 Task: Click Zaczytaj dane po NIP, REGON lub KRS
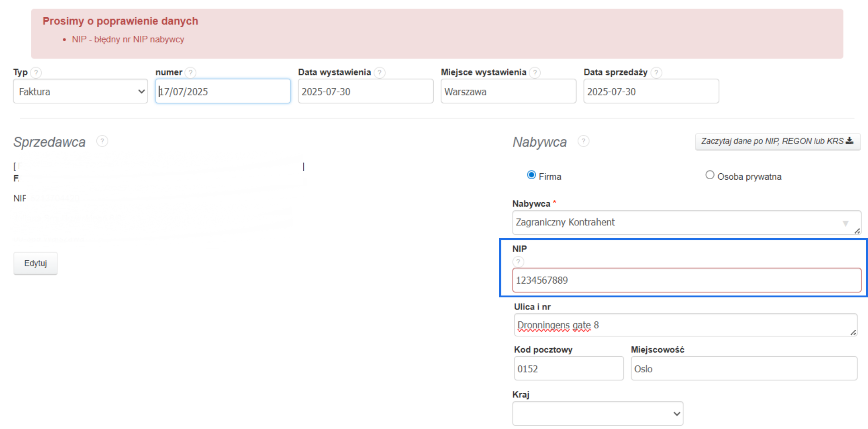[777, 141]
